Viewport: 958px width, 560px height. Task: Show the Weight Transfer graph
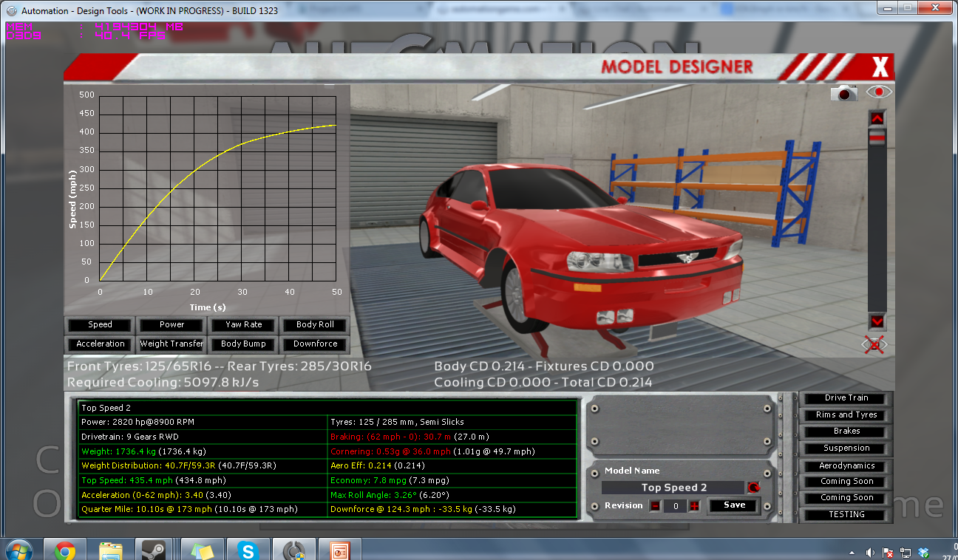[172, 344]
